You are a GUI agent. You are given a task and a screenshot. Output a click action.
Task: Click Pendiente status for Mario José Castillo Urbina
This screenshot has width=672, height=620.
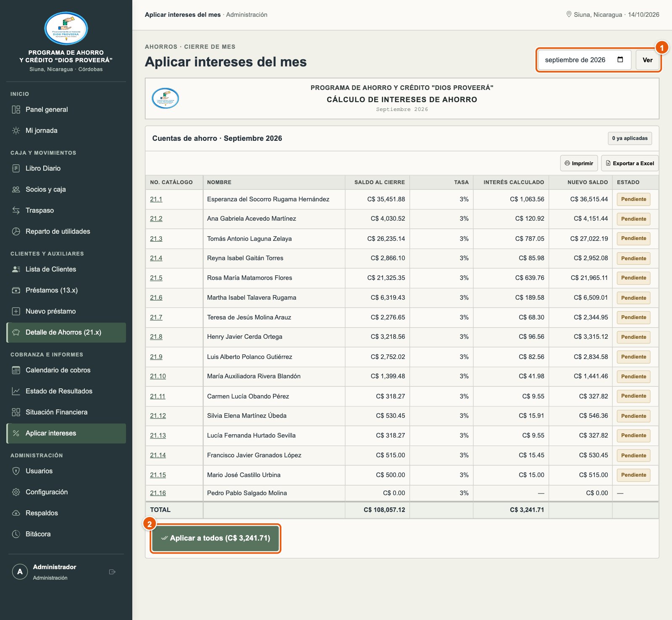(634, 475)
